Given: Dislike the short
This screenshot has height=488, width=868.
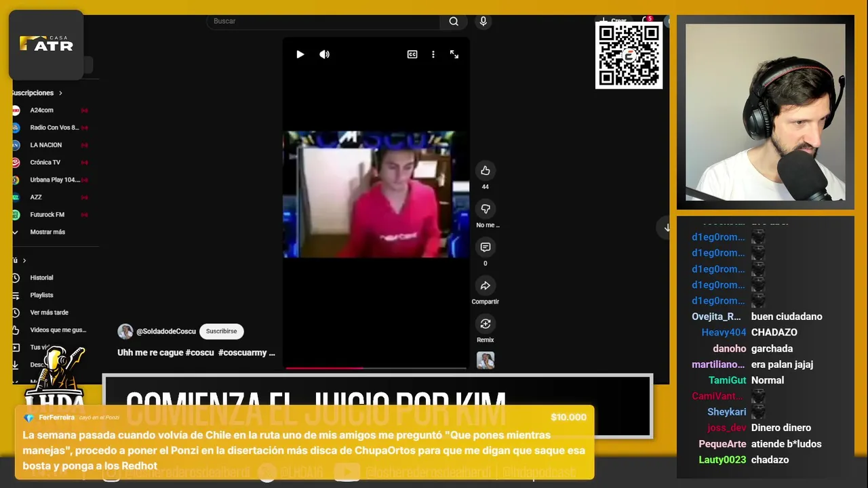Looking at the screenshot, I should coord(485,209).
